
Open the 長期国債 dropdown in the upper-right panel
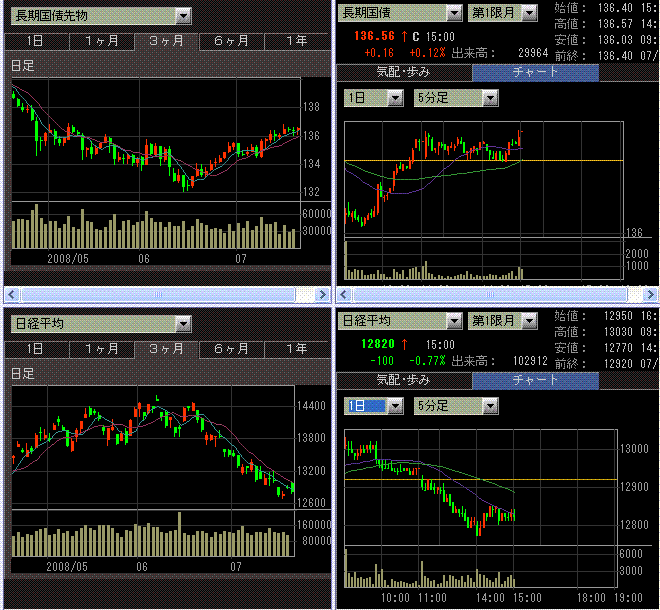click(400, 13)
